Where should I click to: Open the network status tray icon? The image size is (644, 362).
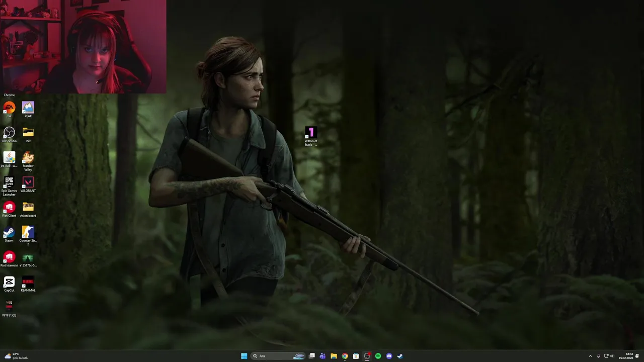[606, 356]
